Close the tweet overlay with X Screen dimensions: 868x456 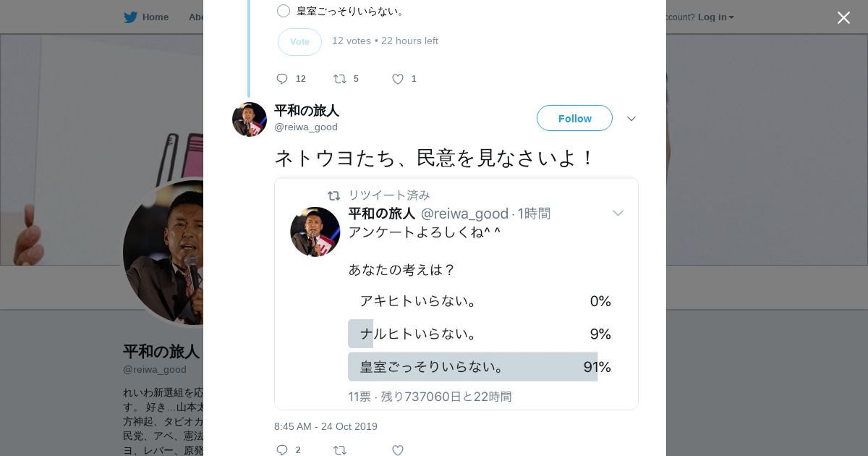pyautogui.click(x=843, y=18)
